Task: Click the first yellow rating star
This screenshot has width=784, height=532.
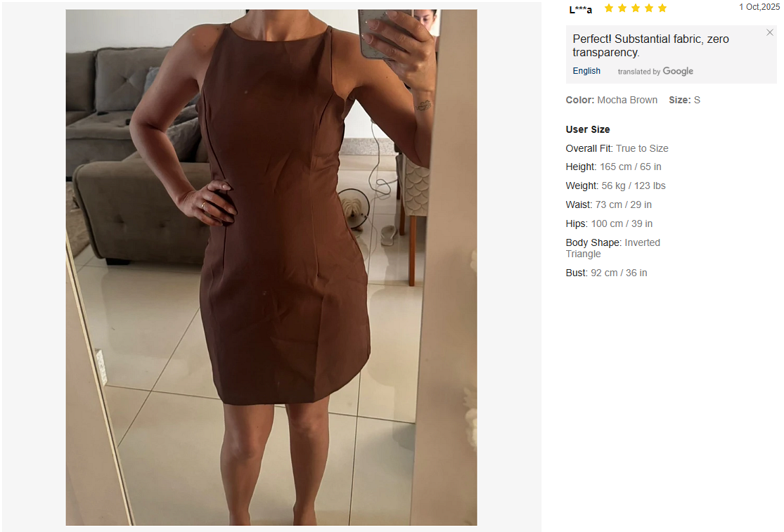Action: [609, 8]
